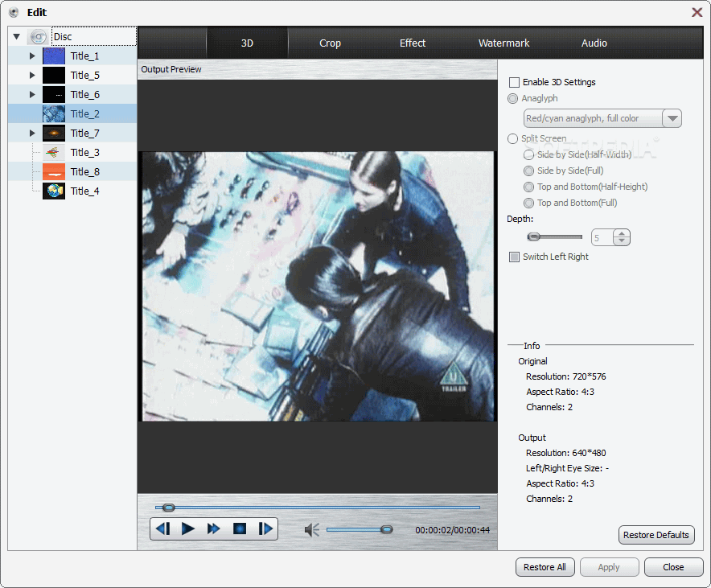This screenshot has width=711, height=588.
Task: Expand the Title_7 node
Action: point(32,134)
